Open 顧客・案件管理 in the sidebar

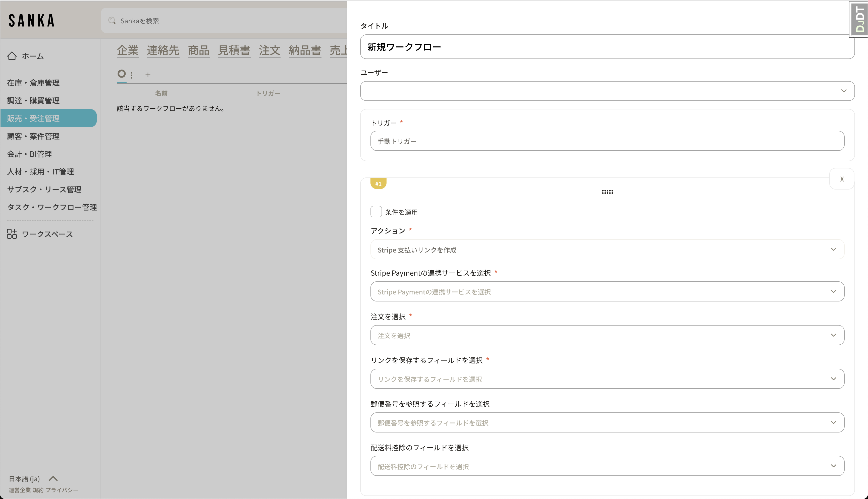33,136
